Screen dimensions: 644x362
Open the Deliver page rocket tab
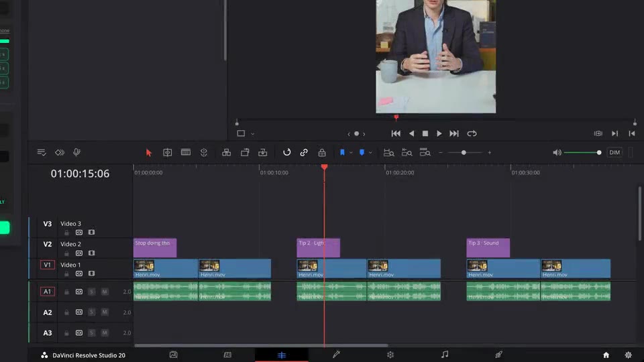tap(498, 355)
